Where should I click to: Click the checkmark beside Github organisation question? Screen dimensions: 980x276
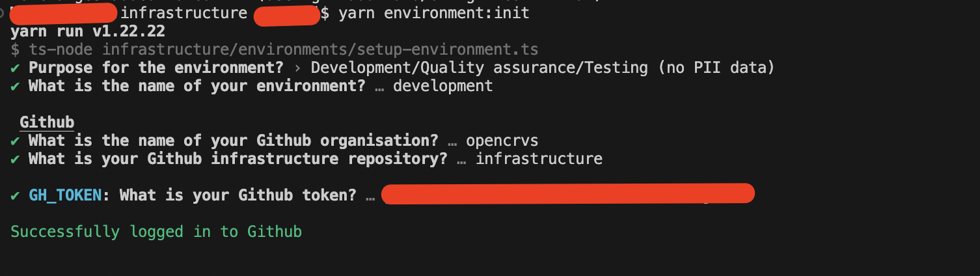pyautogui.click(x=15, y=141)
